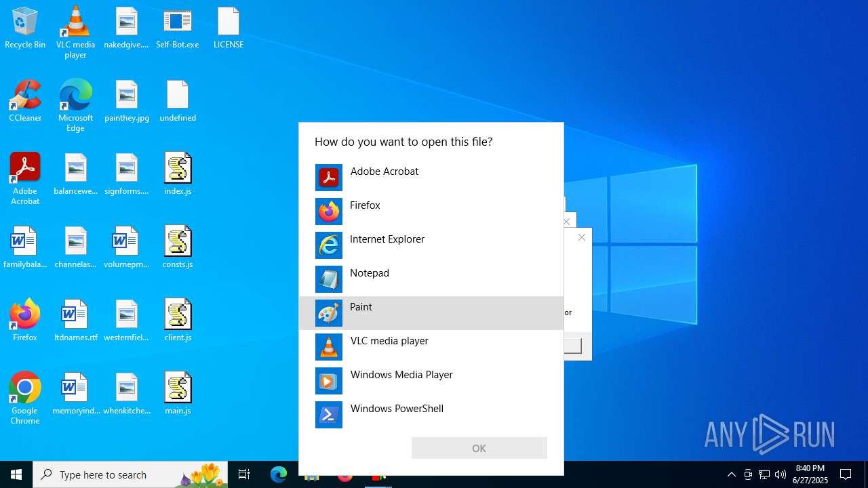Open the Action Center notifications icon
Screen dimensions: 868x488
tap(846, 474)
